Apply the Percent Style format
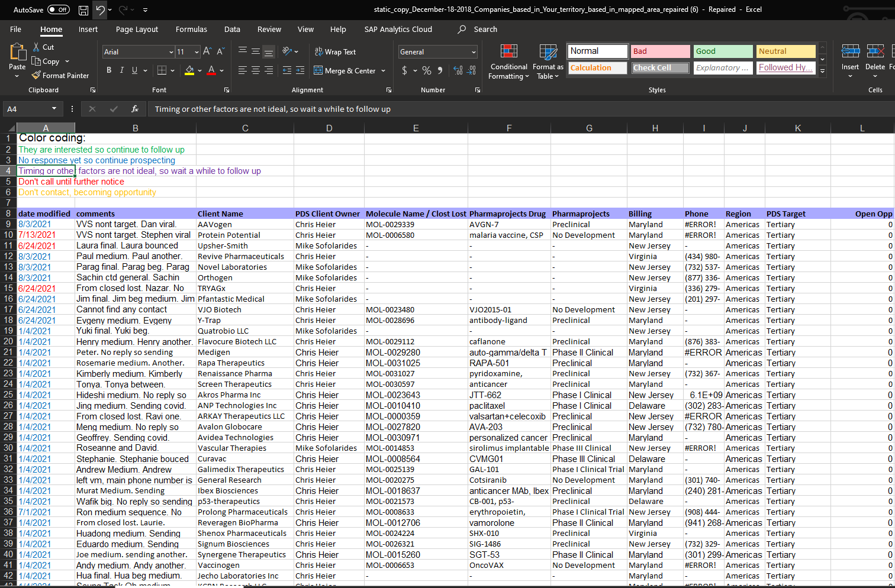Viewport: 895px width, 588px height. click(426, 70)
